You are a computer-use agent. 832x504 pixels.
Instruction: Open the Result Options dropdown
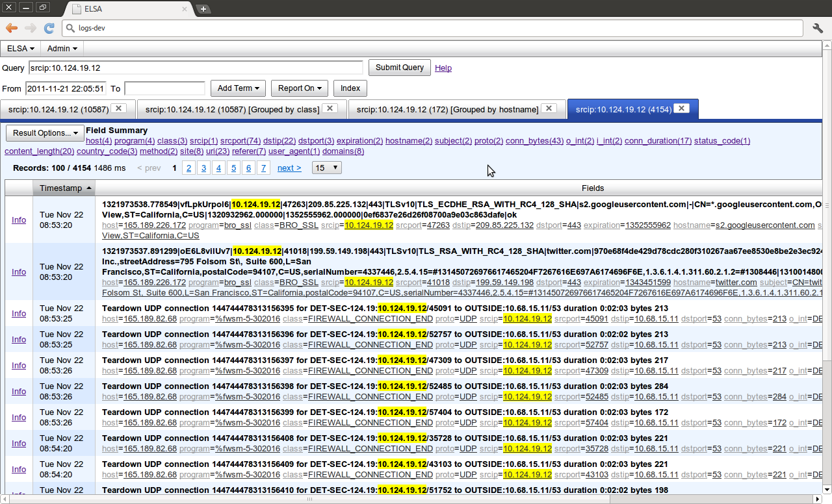pyautogui.click(x=45, y=133)
